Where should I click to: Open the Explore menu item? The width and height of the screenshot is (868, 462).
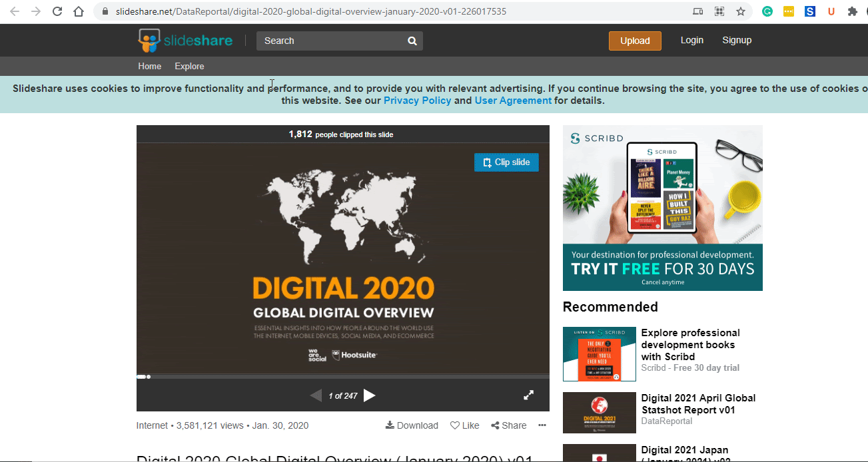pos(189,66)
